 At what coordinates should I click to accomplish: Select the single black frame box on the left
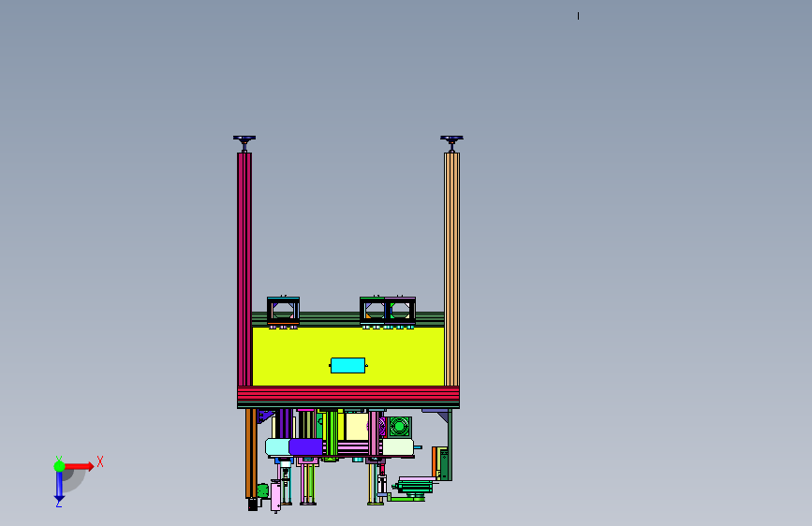point(283,311)
